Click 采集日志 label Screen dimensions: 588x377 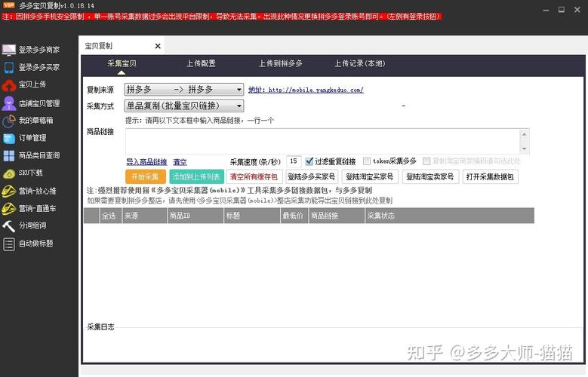click(x=101, y=326)
